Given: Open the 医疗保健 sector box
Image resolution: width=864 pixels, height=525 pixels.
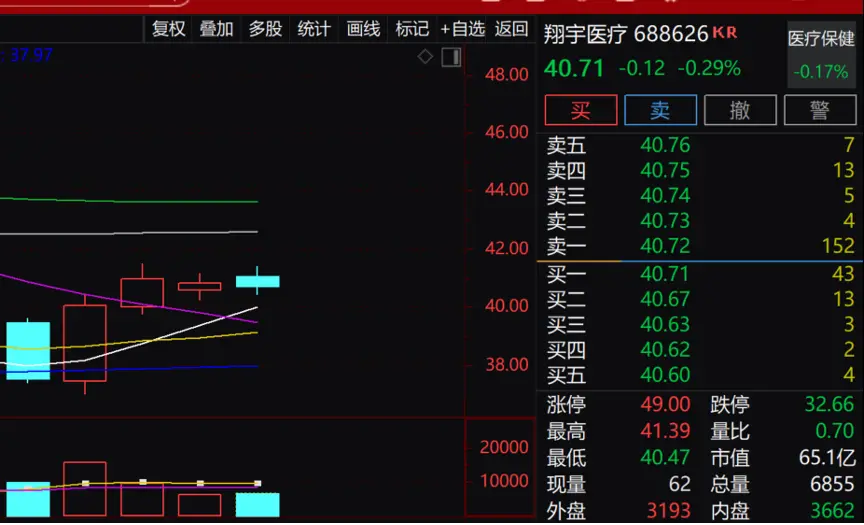Looking at the screenshot, I should (x=821, y=54).
